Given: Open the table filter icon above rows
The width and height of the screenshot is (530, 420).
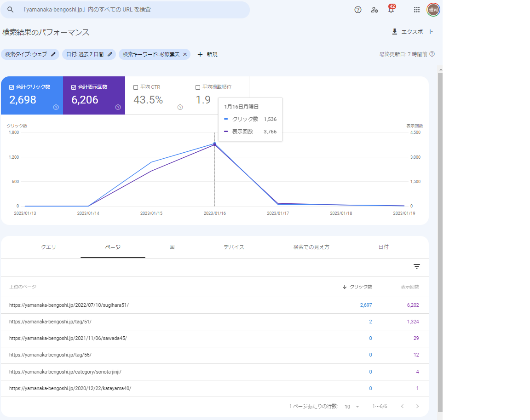Looking at the screenshot, I should click(417, 266).
